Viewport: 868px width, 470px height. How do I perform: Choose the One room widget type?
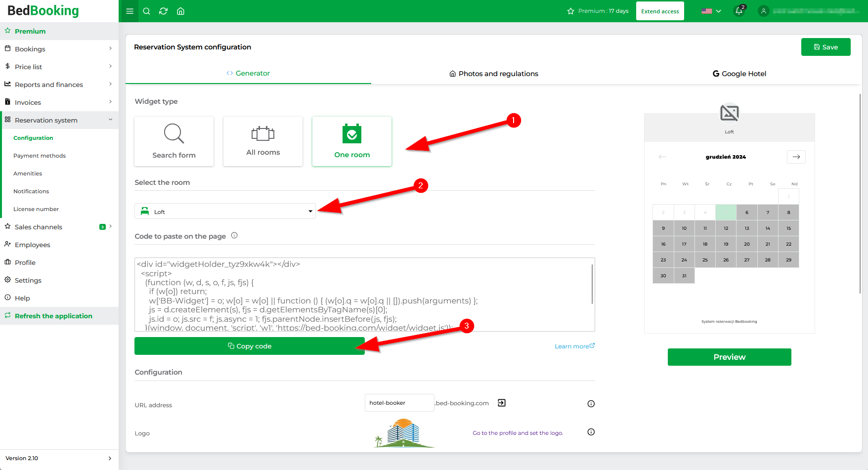(352, 141)
